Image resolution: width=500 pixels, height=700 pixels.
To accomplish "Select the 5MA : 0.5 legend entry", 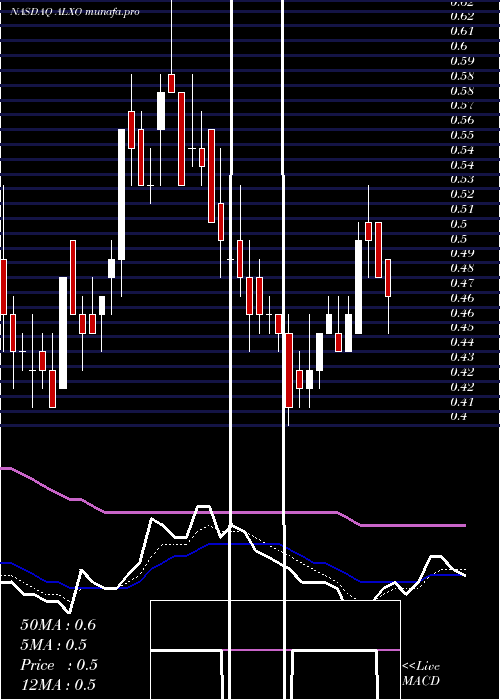I will click(x=54, y=645).
